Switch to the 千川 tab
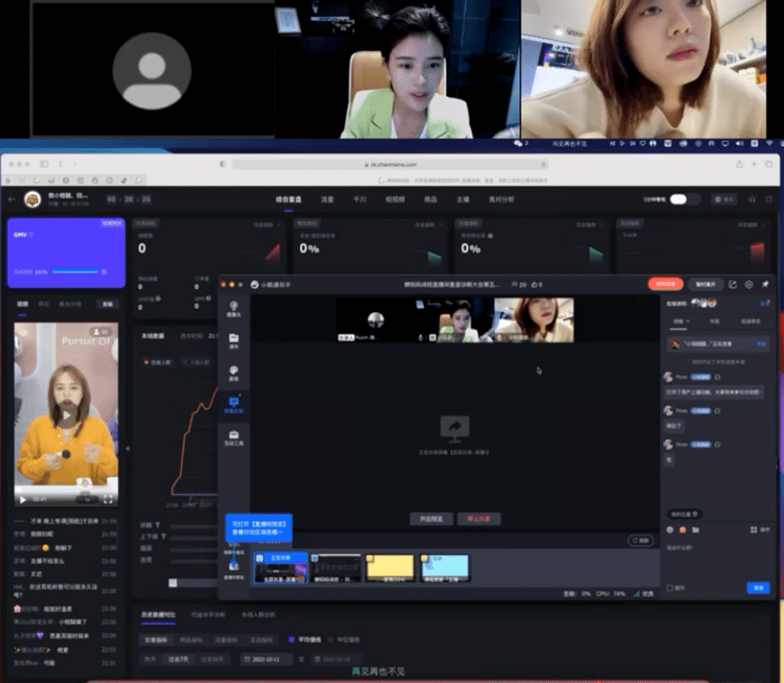784x683 pixels. click(x=359, y=200)
